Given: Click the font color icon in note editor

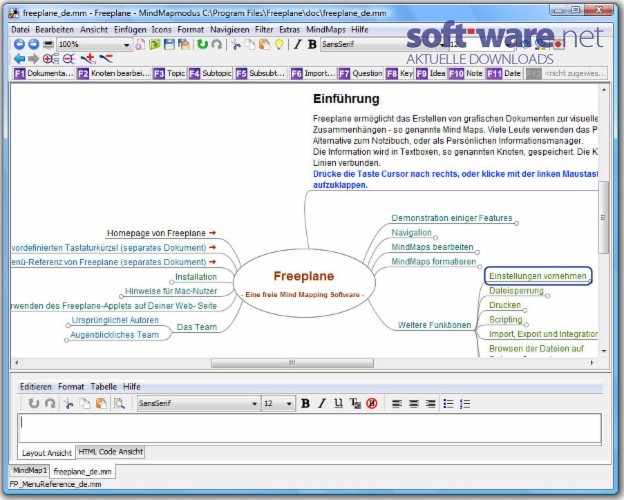Looking at the screenshot, I should 355,404.
